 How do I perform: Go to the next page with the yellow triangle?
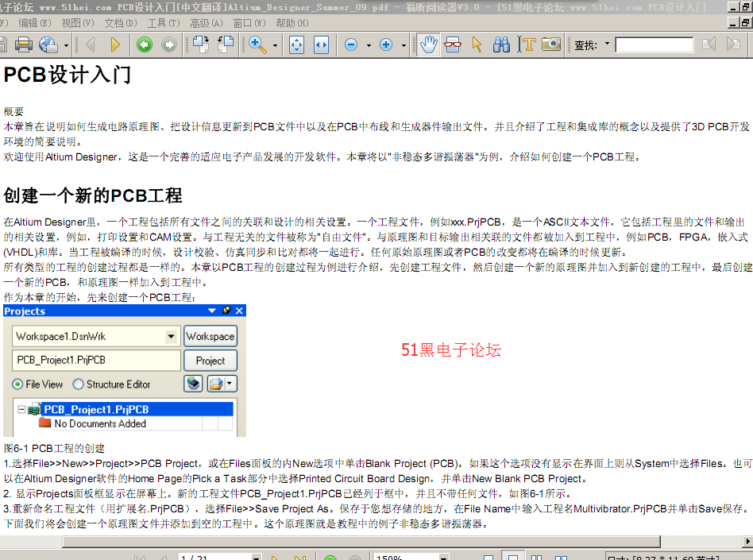pyautogui.click(x=115, y=44)
